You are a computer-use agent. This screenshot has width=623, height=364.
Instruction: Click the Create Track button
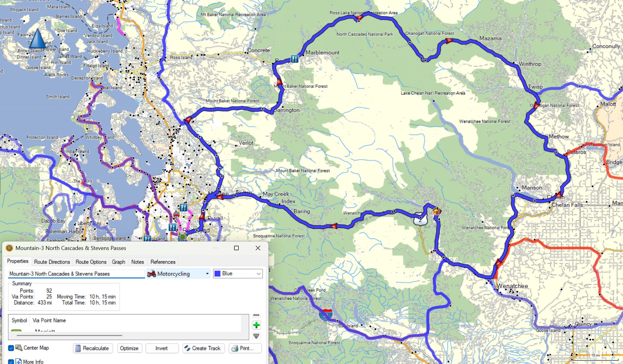[x=203, y=348]
